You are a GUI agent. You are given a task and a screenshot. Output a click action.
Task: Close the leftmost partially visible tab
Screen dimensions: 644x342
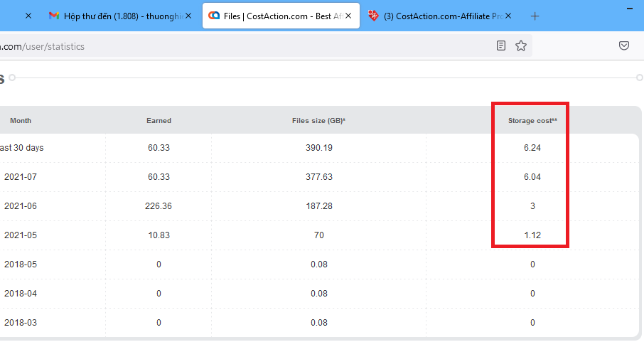28,16
